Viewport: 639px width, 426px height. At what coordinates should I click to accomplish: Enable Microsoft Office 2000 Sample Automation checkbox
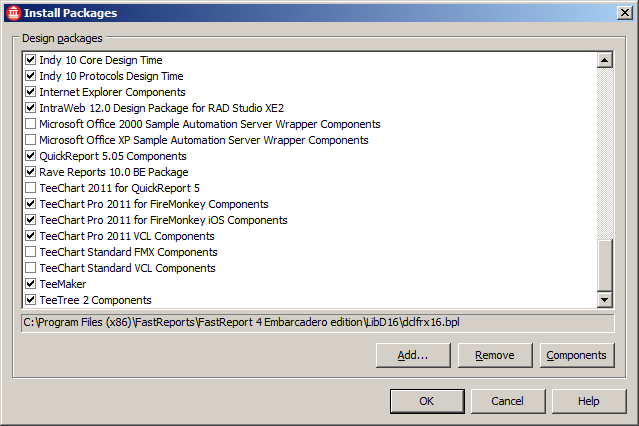31,124
